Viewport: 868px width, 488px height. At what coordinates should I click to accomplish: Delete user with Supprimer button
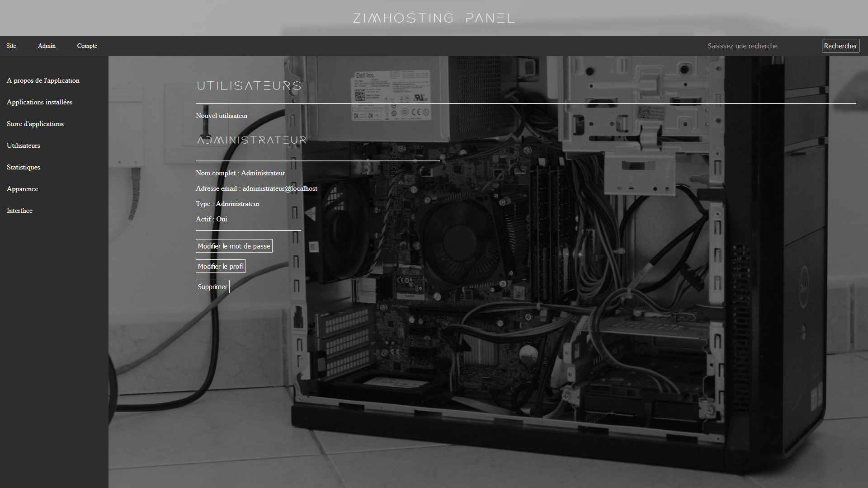tap(212, 286)
